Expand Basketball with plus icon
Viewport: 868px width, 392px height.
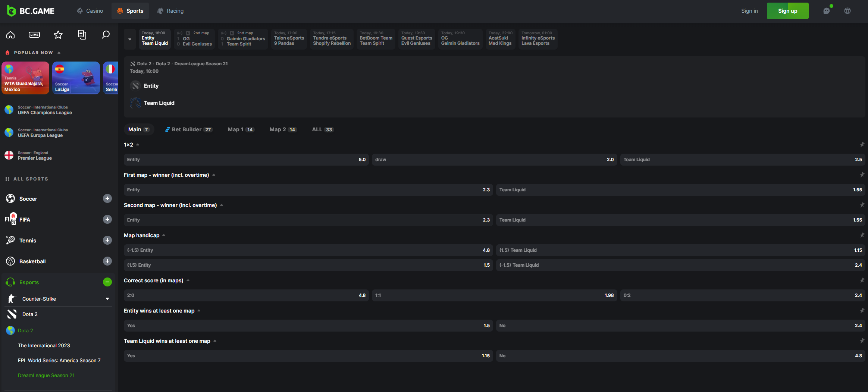pos(107,261)
